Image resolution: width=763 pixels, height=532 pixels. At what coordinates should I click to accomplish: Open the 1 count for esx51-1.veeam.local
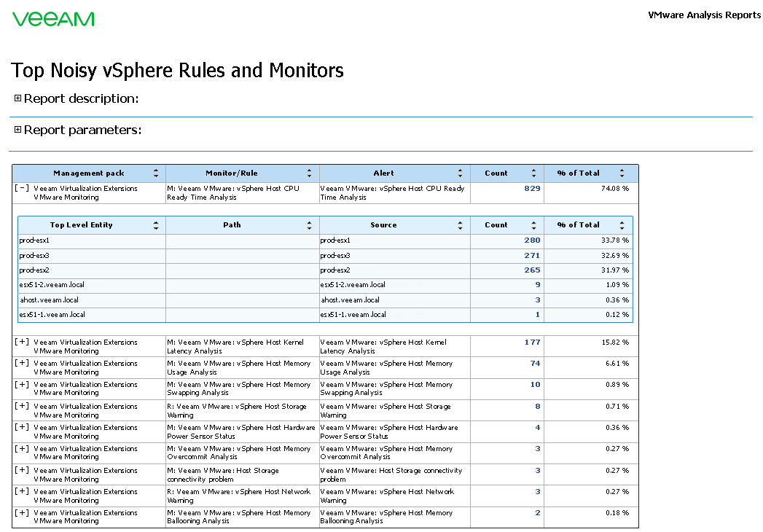538,315
